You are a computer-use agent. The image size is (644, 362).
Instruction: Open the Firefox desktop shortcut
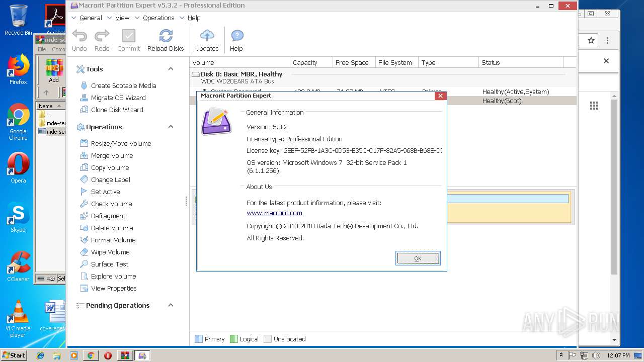point(18,69)
